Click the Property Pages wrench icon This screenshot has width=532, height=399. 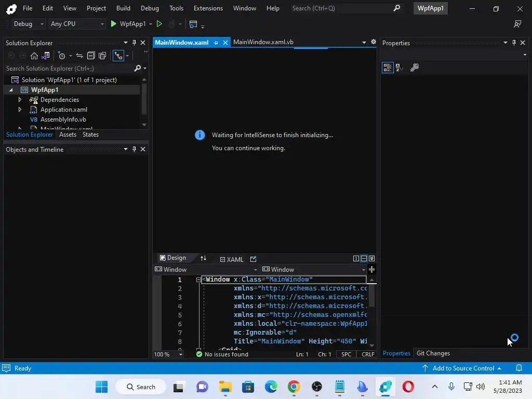[x=414, y=68]
